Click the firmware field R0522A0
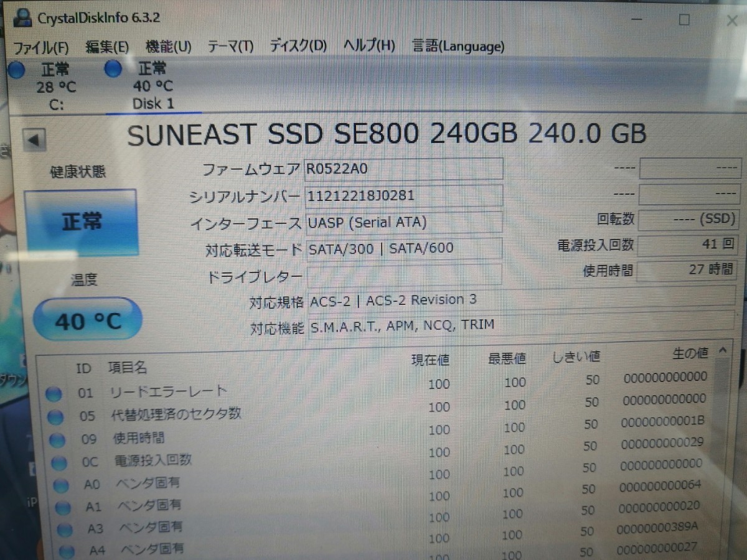The image size is (747, 560). click(403, 169)
